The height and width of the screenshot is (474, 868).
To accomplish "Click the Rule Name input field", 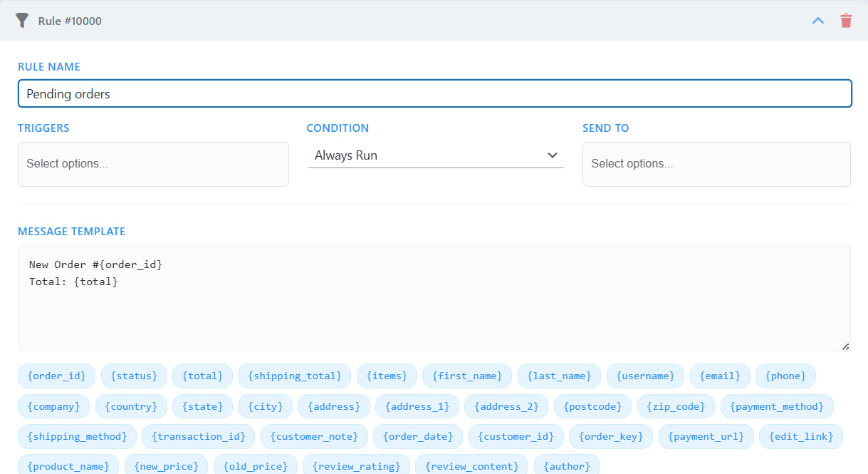I will 434,93.
